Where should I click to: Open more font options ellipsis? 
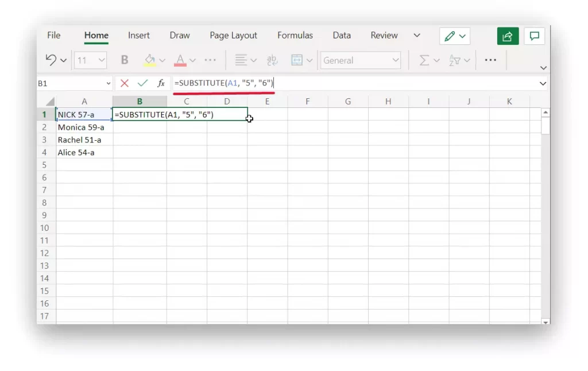[210, 60]
